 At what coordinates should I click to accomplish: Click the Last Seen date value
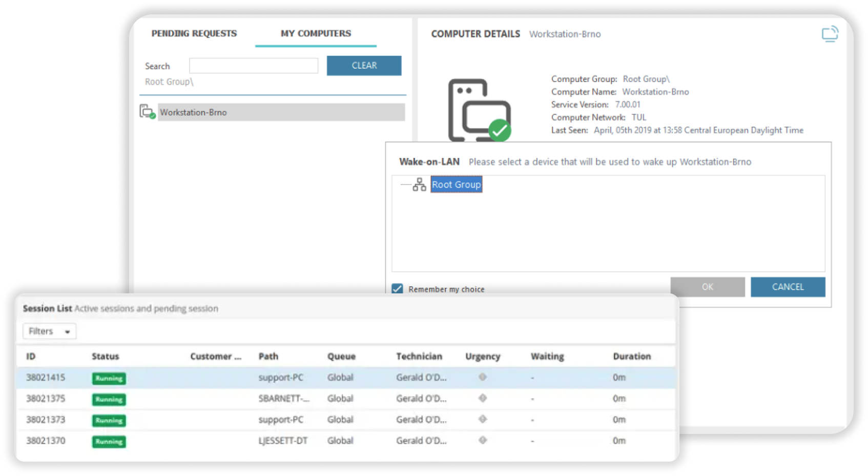698,130
